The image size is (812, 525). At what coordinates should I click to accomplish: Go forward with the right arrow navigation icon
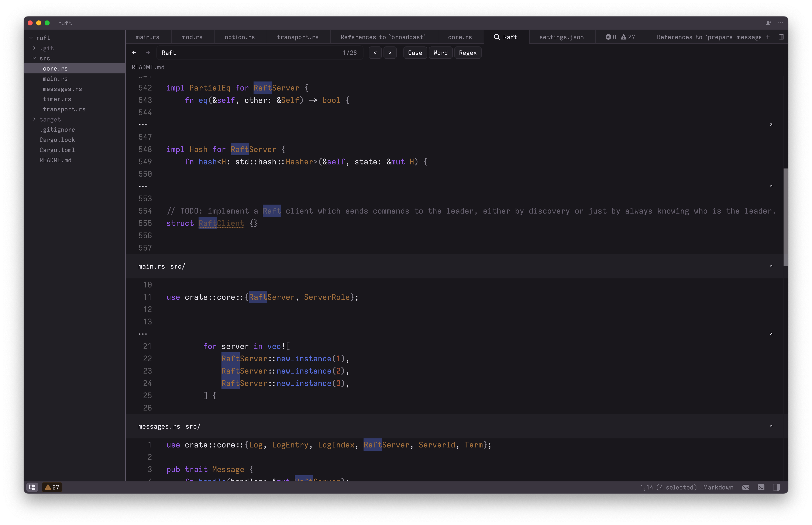point(148,53)
